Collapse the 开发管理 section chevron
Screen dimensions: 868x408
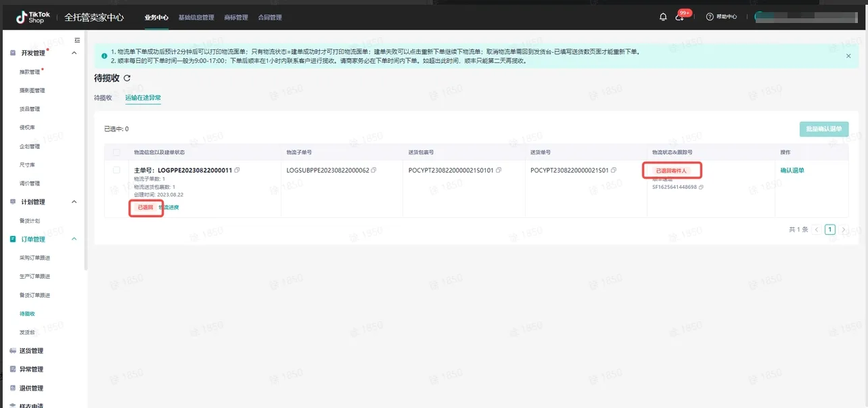click(74, 53)
